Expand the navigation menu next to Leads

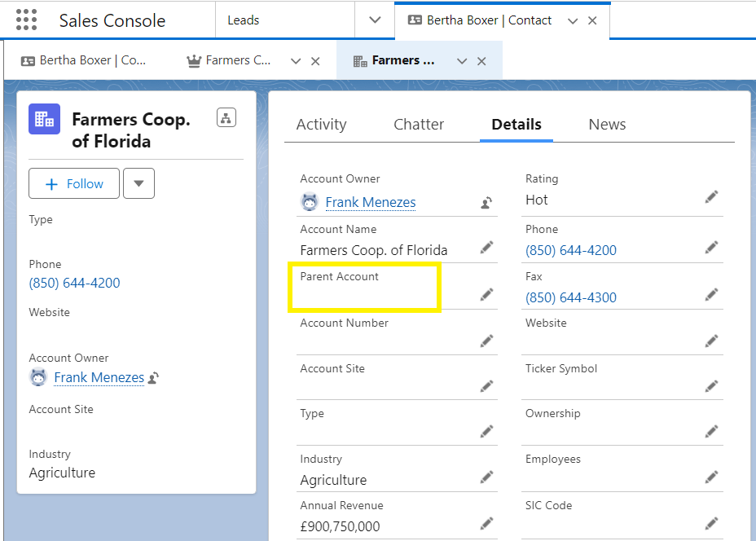tap(375, 20)
